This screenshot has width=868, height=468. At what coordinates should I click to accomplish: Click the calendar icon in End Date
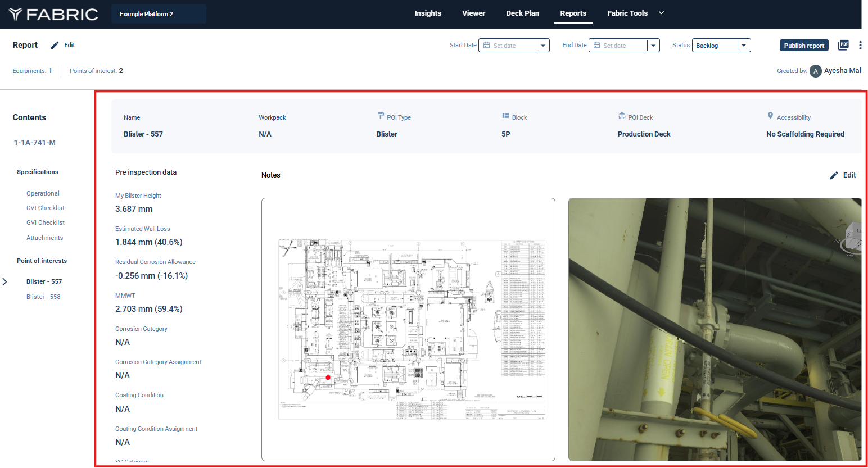pos(597,46)
